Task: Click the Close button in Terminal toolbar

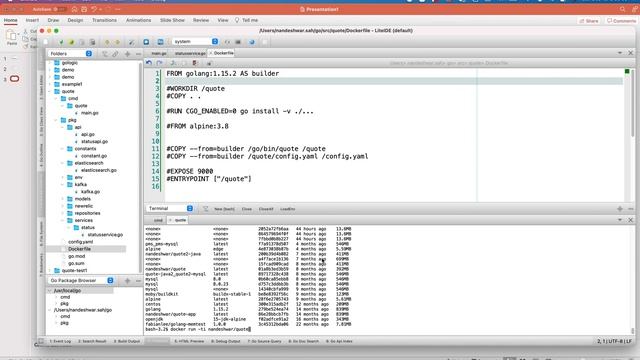Action: pos(247,209)
